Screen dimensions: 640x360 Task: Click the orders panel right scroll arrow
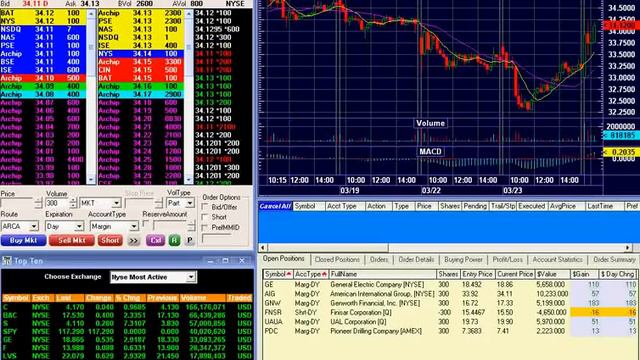tap(628, 247)
